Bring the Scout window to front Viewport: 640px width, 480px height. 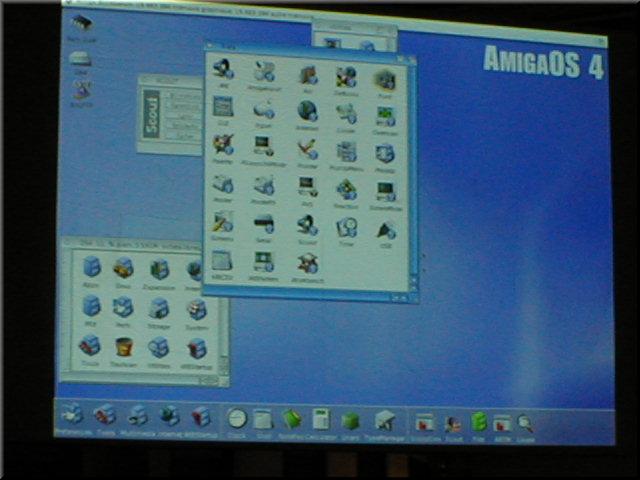(x=168, y=114)
